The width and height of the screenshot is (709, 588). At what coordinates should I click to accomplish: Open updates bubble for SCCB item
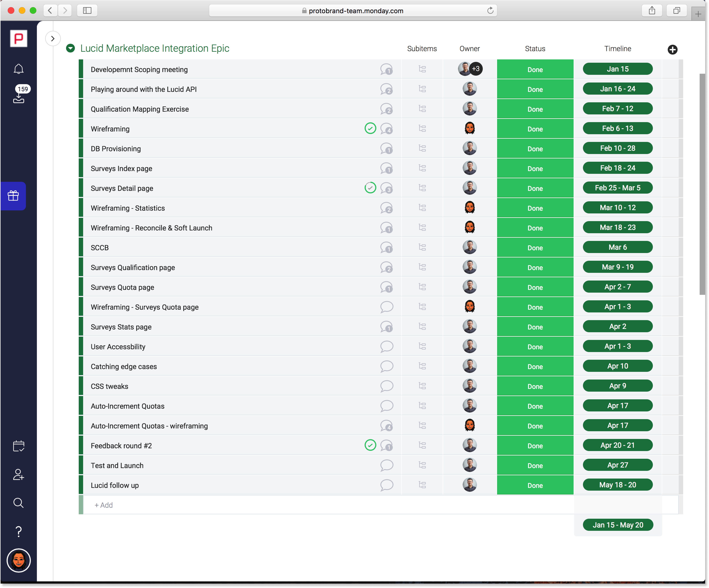pyautogui.click(x=386, y=248)
